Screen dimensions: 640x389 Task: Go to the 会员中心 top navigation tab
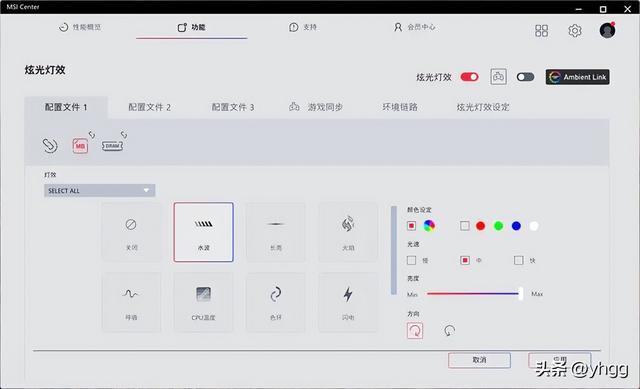415,27
